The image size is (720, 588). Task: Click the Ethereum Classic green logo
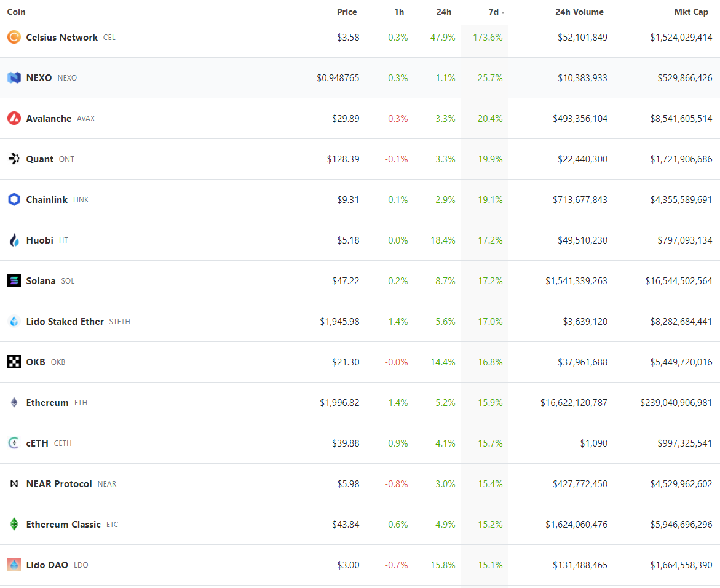pyautogui.click(x=14, y=524)
